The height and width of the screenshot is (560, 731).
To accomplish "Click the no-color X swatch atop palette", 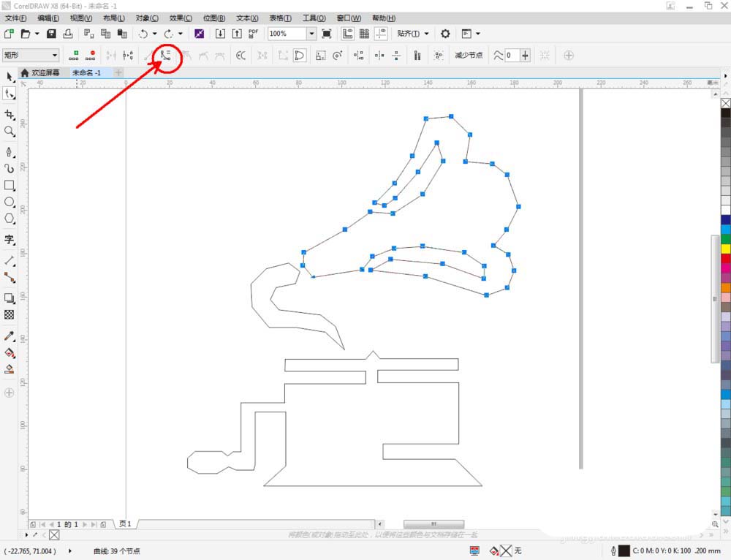I will (x=726, y=103).
